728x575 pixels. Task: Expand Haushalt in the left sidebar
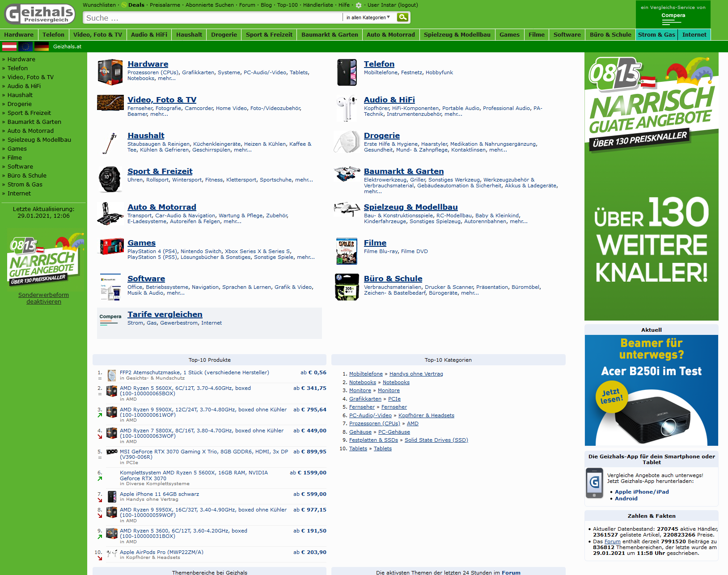pyautogui.click(x=20, y=95)
